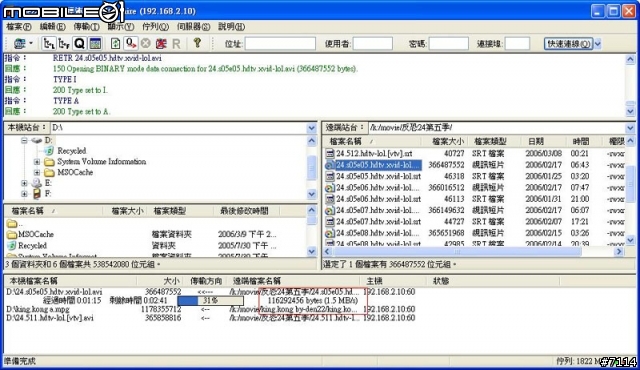The image size is (640, 370).
Task: Sort remote list by 檔案大小 column
Action: click(448, 142)
